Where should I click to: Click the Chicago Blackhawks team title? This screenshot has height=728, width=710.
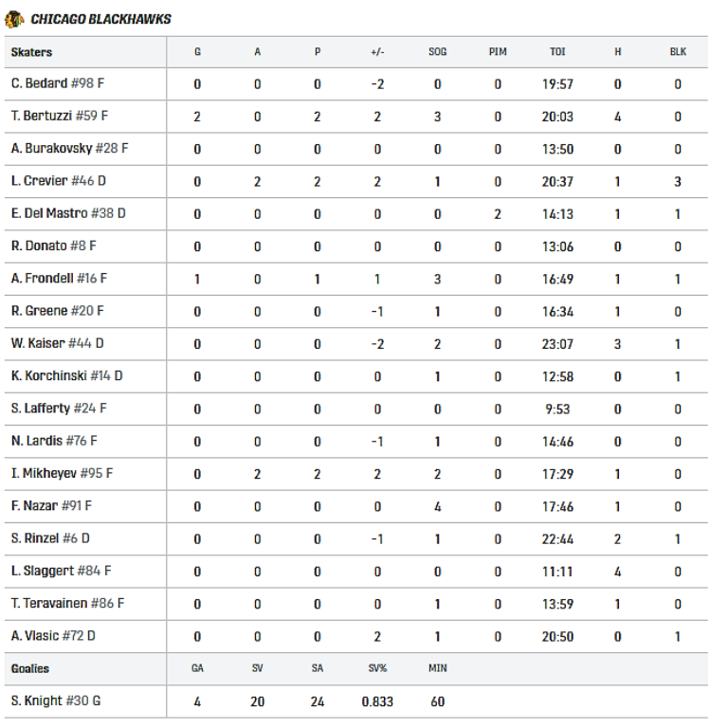pos(100,19)
